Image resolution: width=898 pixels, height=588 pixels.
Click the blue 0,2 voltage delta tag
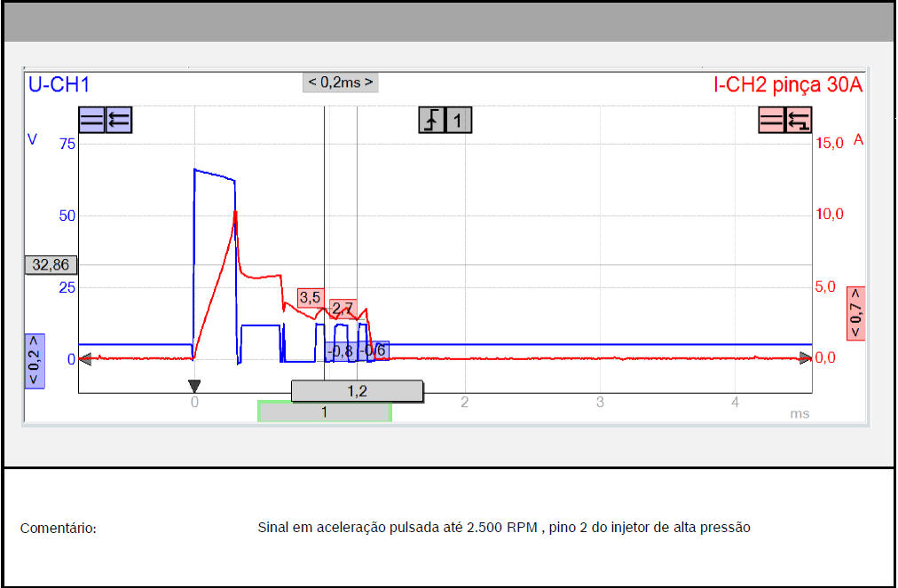point(35,361)
